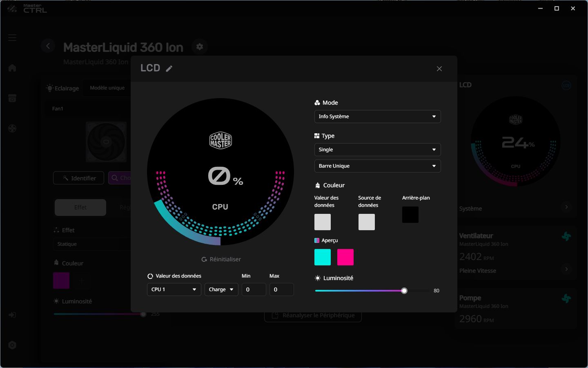
Task: Click the purple Couleur swatch
Action: pos(61,280)
